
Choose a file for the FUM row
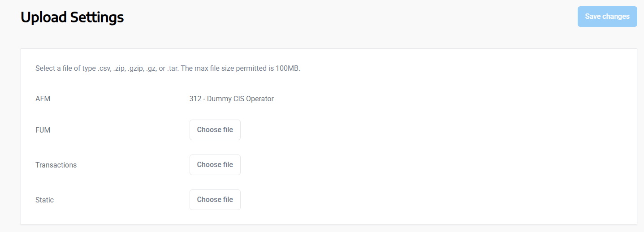click(215, 130)
